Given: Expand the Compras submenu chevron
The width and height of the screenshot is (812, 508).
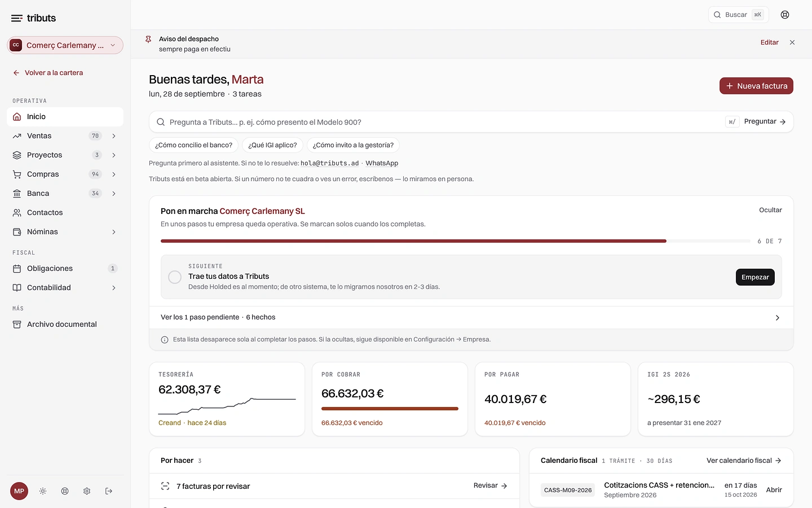Looking at the screenshot, I should point(114,174).
